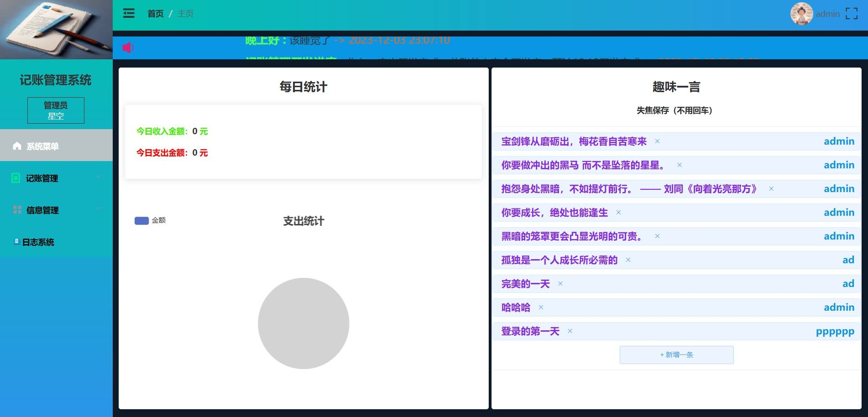Click the 支出统计 chart title
Screen dimensions: 868x417
(303, 221)
